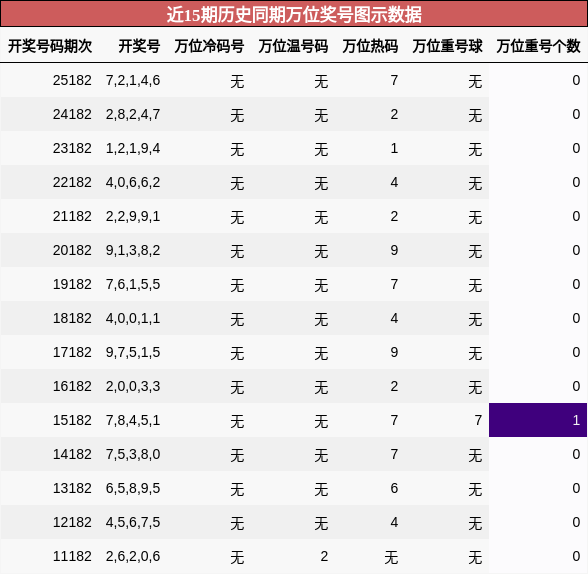
Task: Click repeat ball 无 in row 16182
Action: click(x=475, y=387)
